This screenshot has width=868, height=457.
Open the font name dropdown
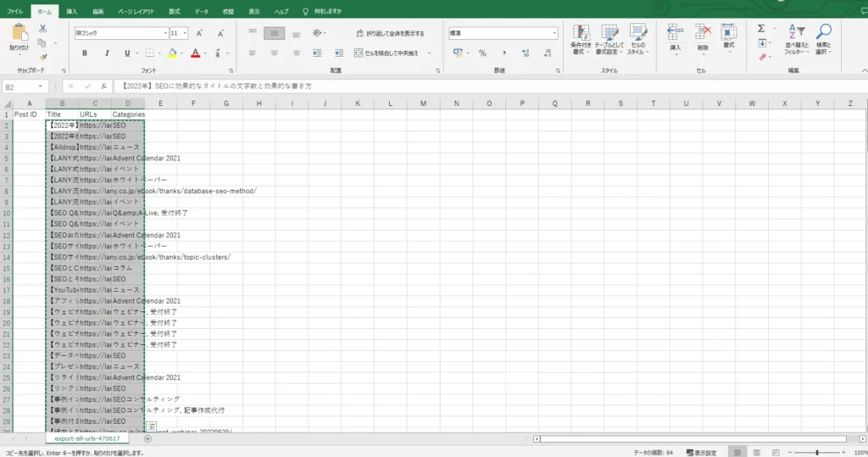point(165,33)
